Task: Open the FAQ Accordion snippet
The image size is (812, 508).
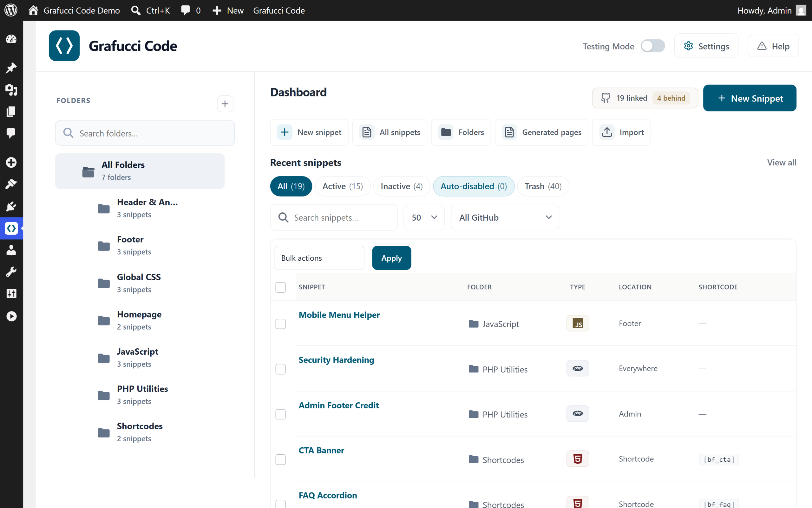Action: pyautogui.click(x=328, y=495)
